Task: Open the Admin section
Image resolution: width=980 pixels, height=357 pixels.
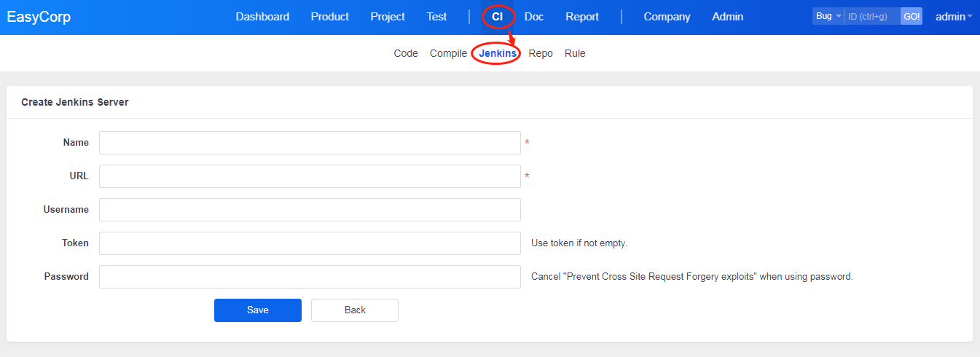Action: pyautogui.click(x=727, y=17)
